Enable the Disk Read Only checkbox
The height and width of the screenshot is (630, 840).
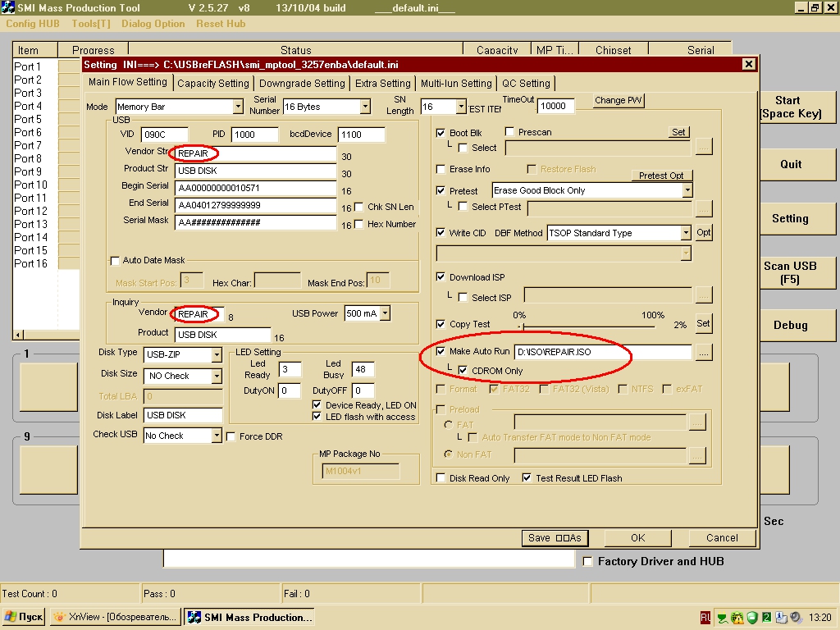[x=441, y=478]
